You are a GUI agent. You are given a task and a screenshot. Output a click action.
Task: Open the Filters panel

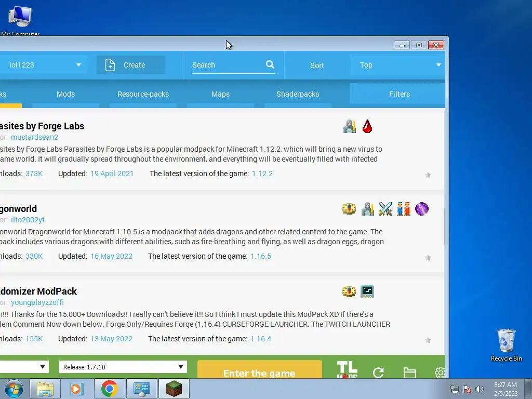(x=397, y=94)
